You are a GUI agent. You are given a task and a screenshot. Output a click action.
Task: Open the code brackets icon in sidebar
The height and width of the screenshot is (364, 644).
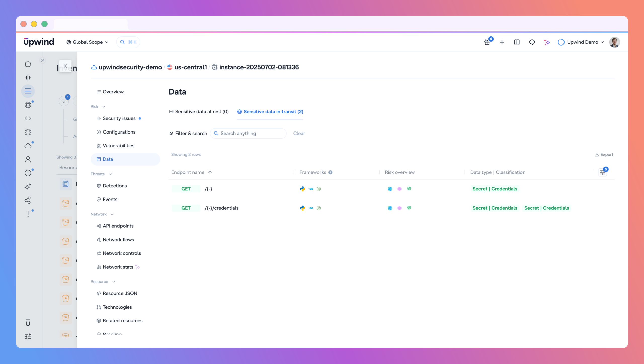tap(28, 118)
